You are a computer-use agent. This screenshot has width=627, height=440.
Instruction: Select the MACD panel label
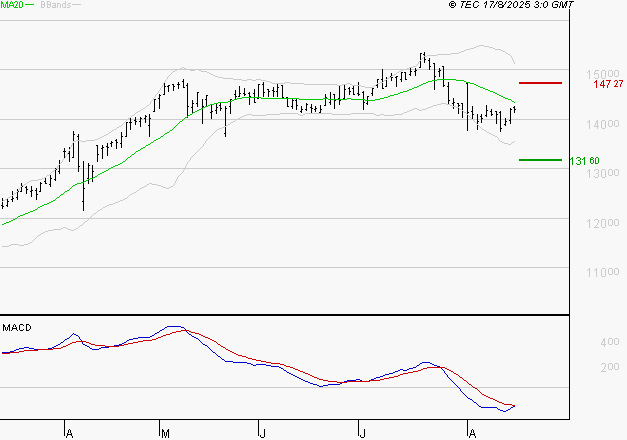17,328
